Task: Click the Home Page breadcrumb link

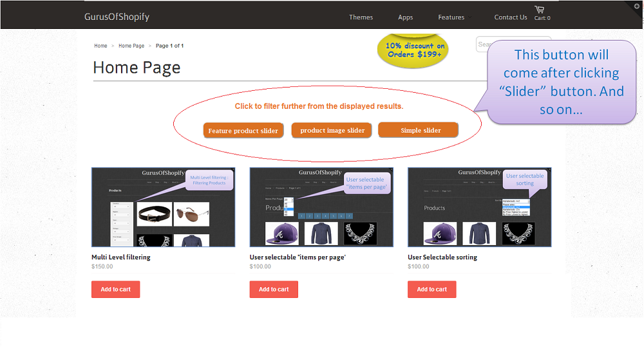Action: click(x=131, y=46)
